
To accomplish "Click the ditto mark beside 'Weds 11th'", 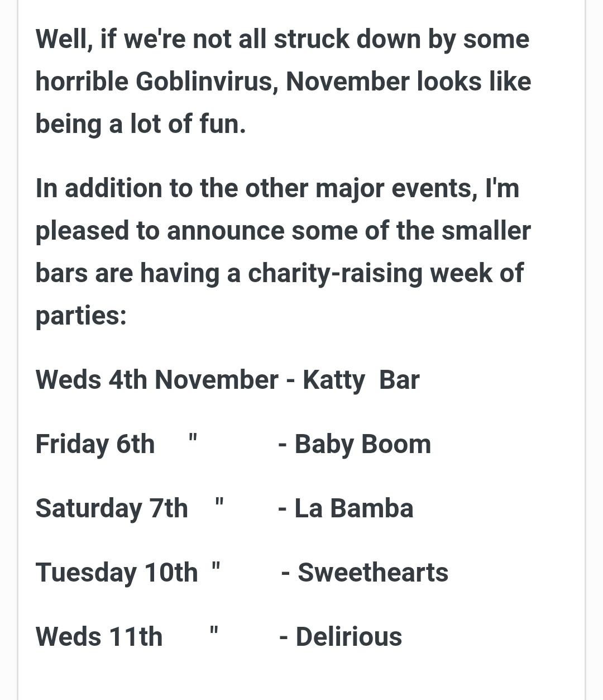I will (x=214, y=631).
